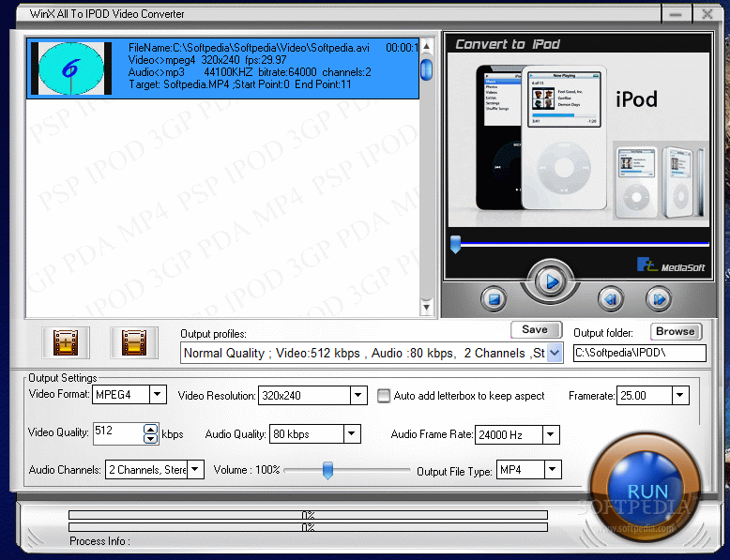Click the MediaSoft logo in preview
This screenshot has height=560, width=730.
(671, 265)
